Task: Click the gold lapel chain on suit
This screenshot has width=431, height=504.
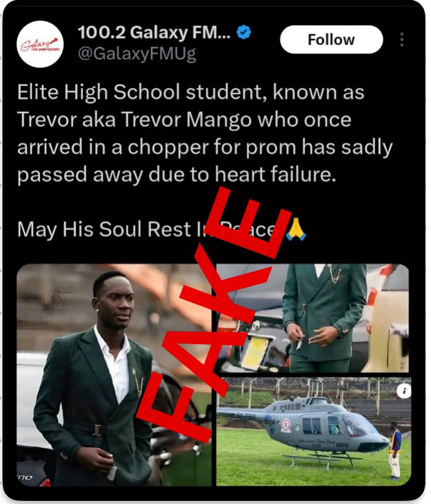Action: point(138,382)
